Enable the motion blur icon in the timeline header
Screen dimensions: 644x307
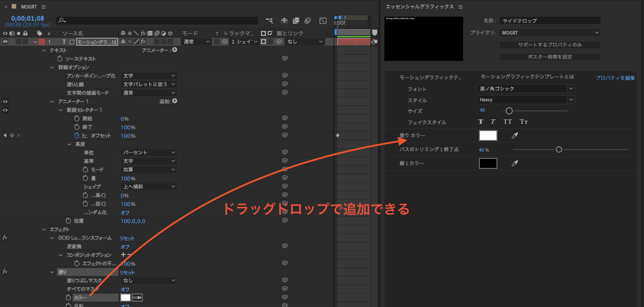pyautogui.click(x=308, y=21)
